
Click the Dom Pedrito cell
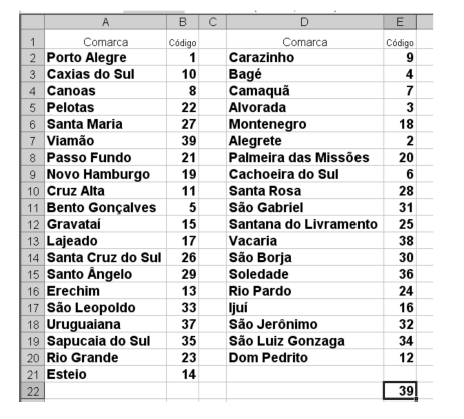tap(305, 357)
